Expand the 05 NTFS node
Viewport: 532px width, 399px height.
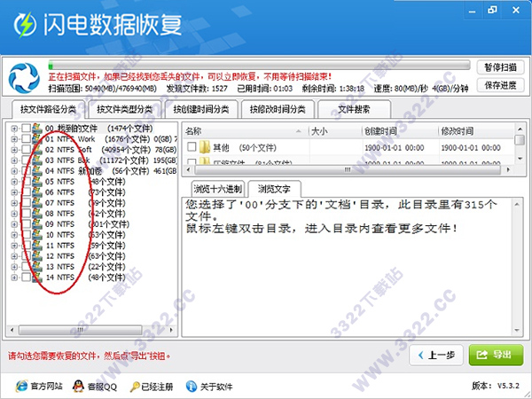pyautogui.click(x=14, y=182)
